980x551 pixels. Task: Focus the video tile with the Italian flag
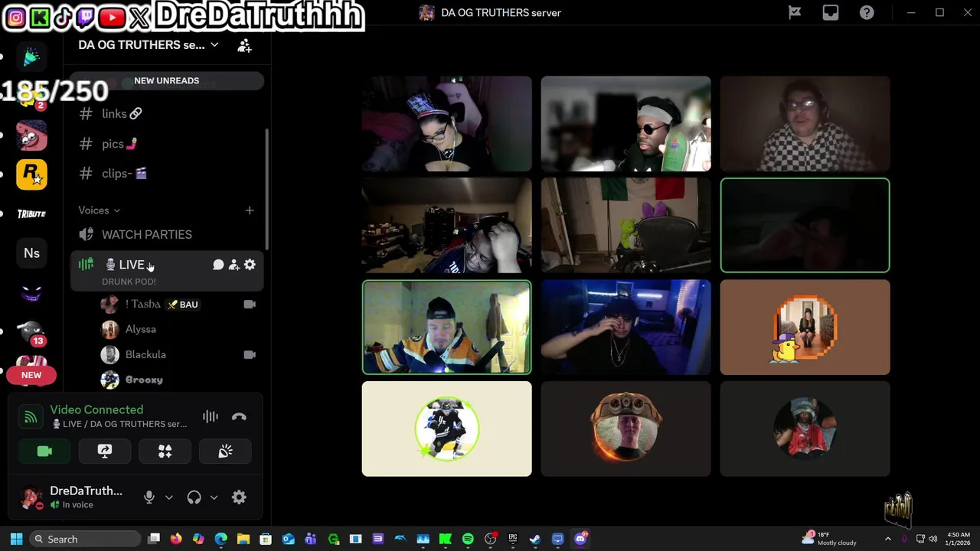coord(626,225)
